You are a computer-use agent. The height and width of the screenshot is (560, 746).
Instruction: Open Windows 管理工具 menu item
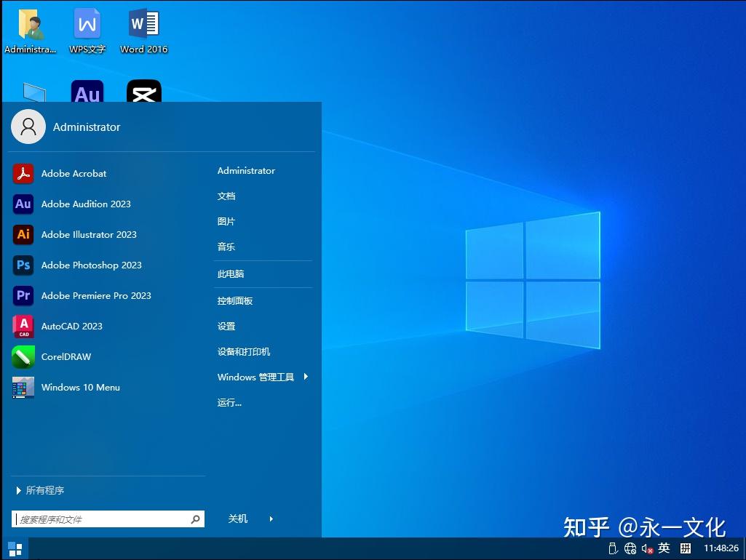pos(255,377)
